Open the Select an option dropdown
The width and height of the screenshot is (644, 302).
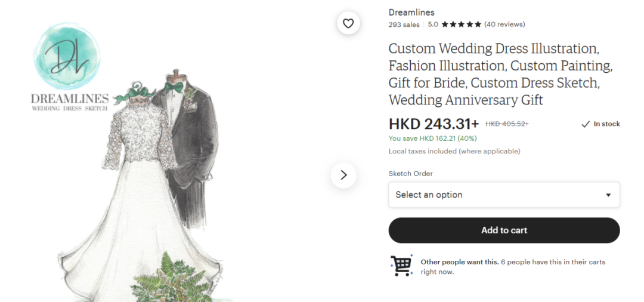pos(504,195)
